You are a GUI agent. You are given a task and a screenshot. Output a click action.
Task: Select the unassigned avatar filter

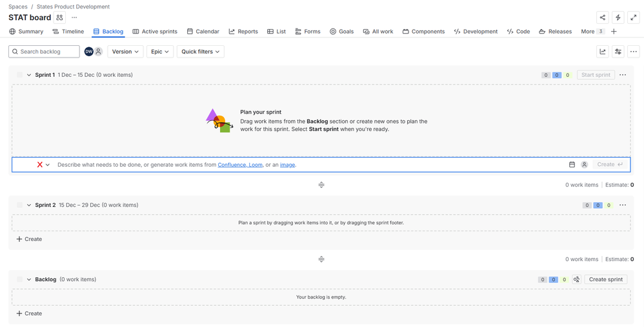pyautogui.click(x=98, y=52)
